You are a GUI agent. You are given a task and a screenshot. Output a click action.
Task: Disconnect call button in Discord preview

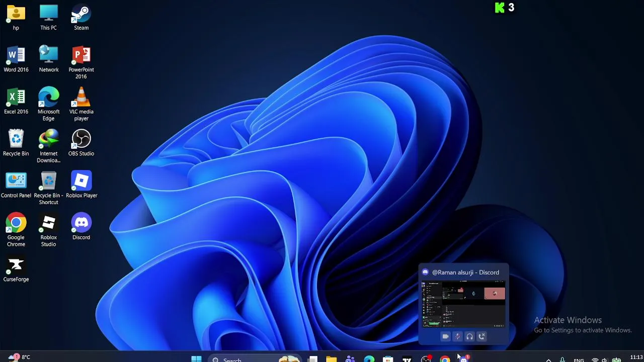click(x=481, y=336)
